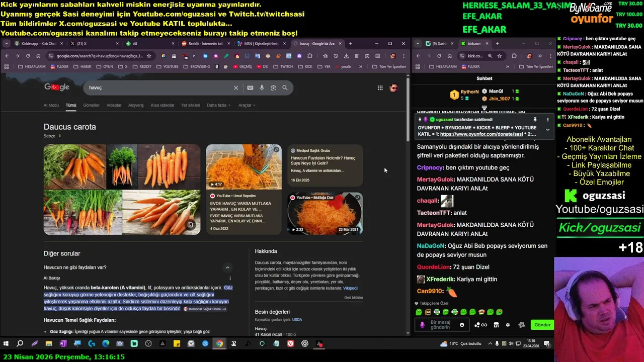Image resolution: width=644 pixels, height=362 pixels.
Task: Open the on-screen keyboard in Google search
Action: 250,87
